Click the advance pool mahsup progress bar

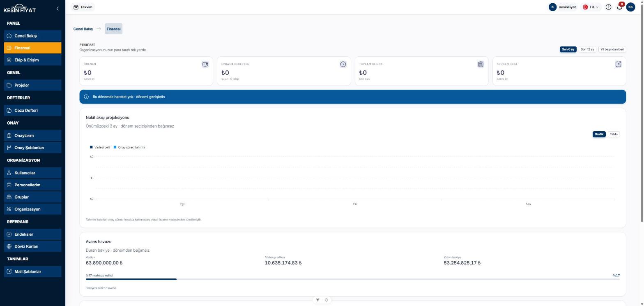tap(353, 279)
